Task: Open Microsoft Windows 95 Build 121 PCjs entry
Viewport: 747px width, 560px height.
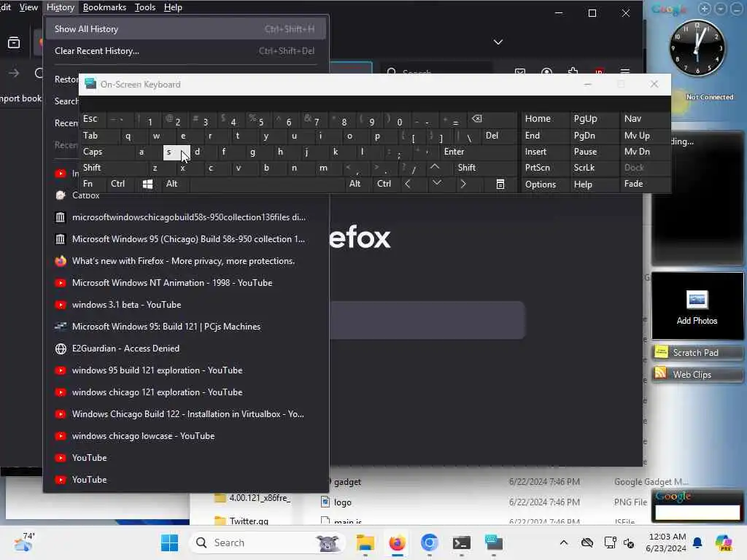Action: [186, 327]
